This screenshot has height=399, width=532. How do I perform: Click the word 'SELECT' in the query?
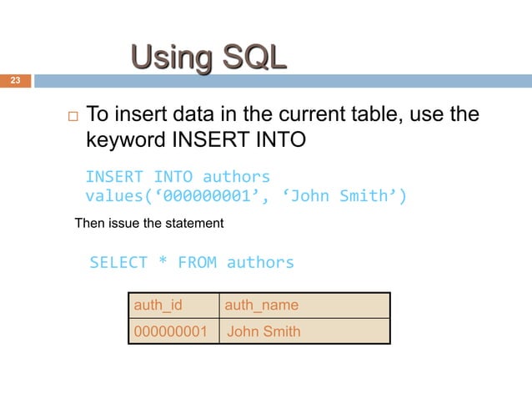(x=118, y=262)
